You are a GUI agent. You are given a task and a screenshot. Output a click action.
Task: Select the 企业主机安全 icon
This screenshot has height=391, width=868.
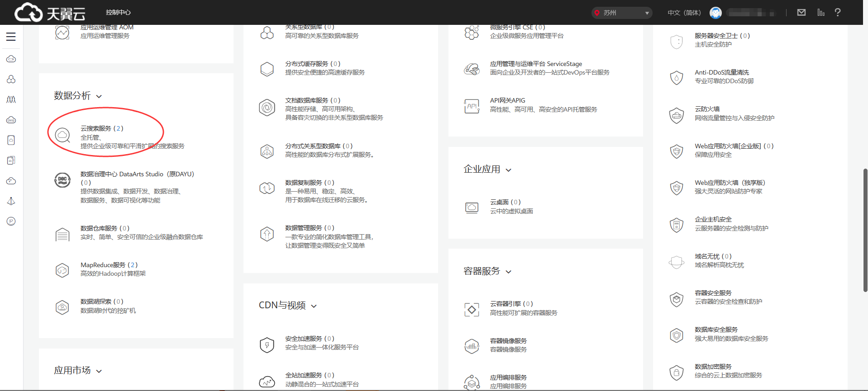(677, 225)
